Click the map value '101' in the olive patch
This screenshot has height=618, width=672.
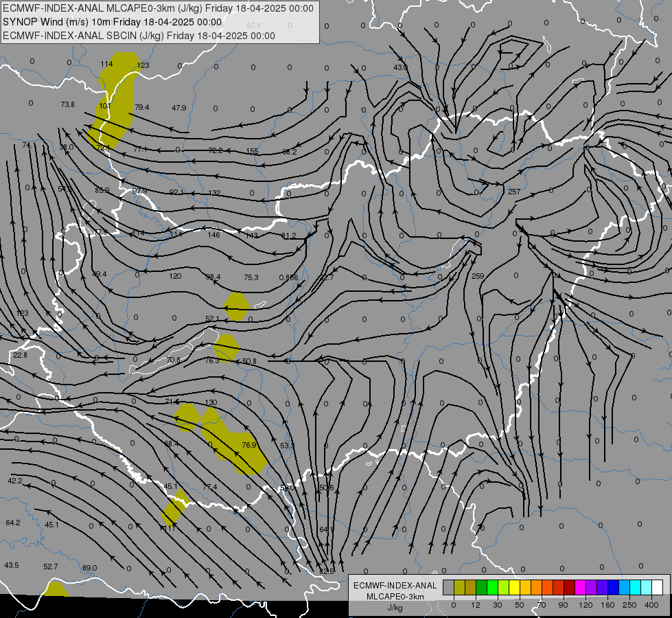(x=105, y=106)
